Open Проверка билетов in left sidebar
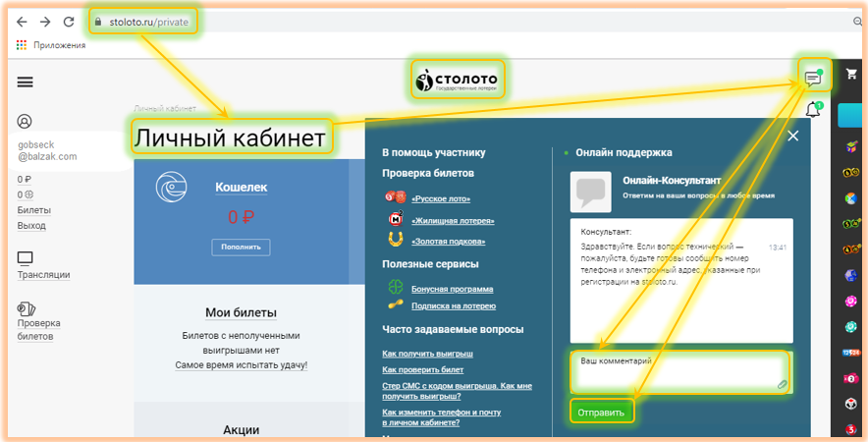 [x=38, y=330]
